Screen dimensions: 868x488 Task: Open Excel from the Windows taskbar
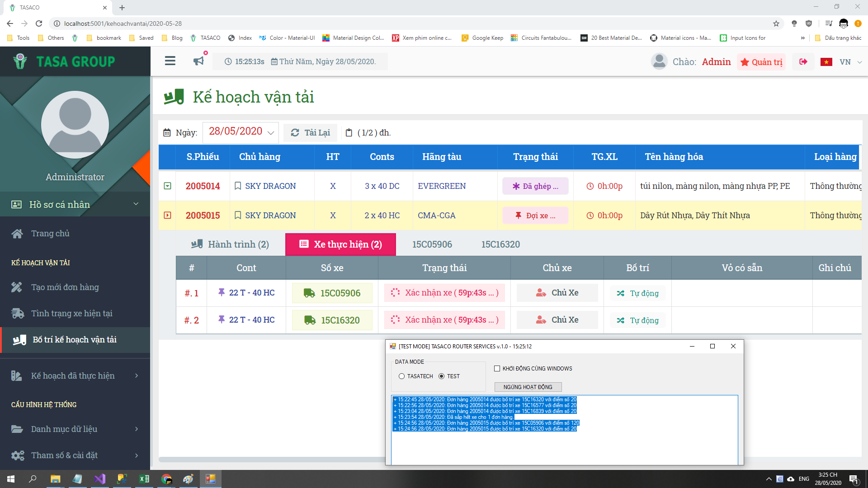pyautogui.click(x=144, y=479)
